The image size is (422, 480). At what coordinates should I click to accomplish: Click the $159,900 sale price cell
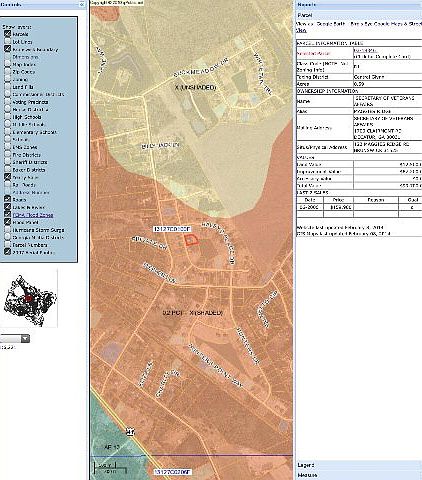point(338,207)
